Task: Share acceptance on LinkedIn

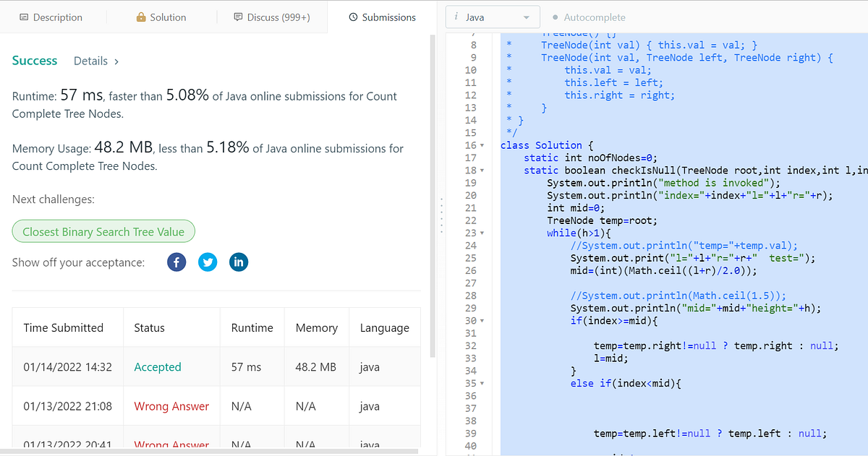Action: click(x=239, y=262)
